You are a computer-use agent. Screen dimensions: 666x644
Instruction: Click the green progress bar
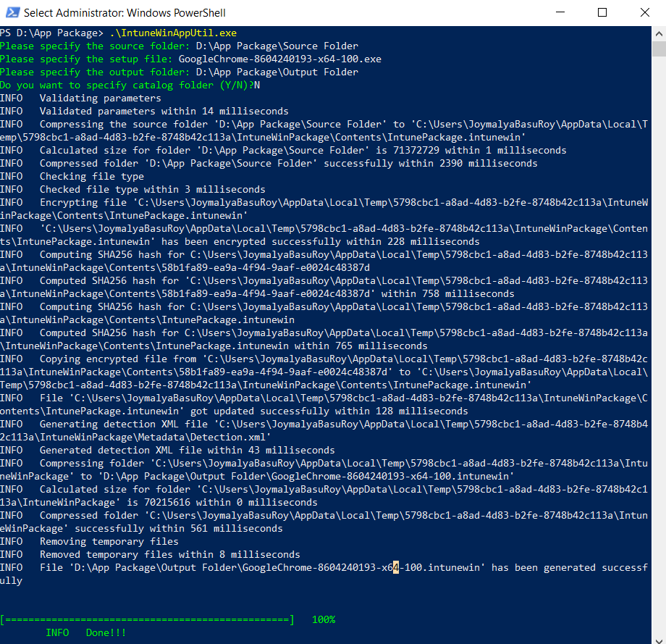coord(147,620)
